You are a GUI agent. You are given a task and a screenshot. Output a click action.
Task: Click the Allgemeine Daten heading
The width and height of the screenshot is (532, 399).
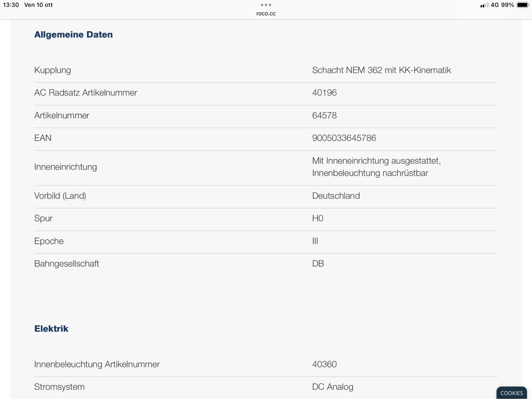[x=74, y=35]
